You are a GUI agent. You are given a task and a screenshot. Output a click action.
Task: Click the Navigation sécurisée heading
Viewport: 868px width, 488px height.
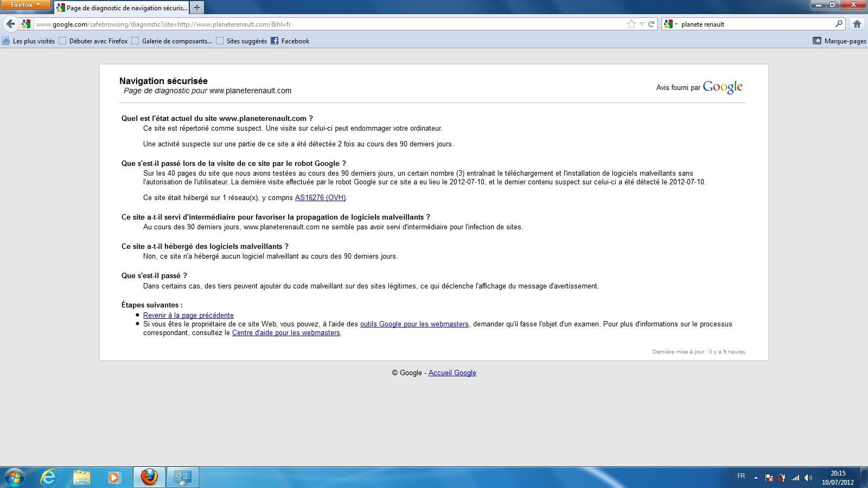tap(163, 81)
